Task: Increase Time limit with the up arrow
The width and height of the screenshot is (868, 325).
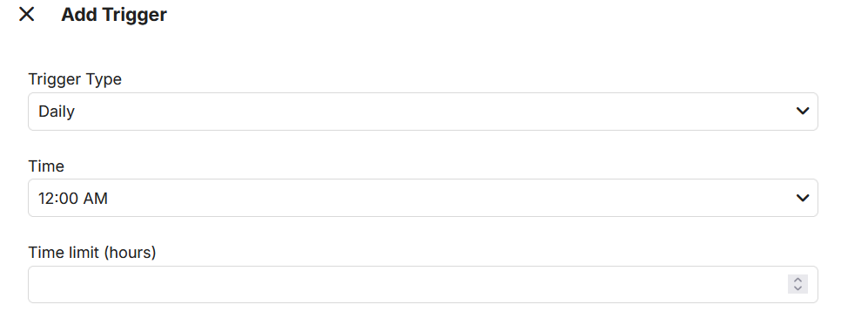Action: click(x=797, y=280)
